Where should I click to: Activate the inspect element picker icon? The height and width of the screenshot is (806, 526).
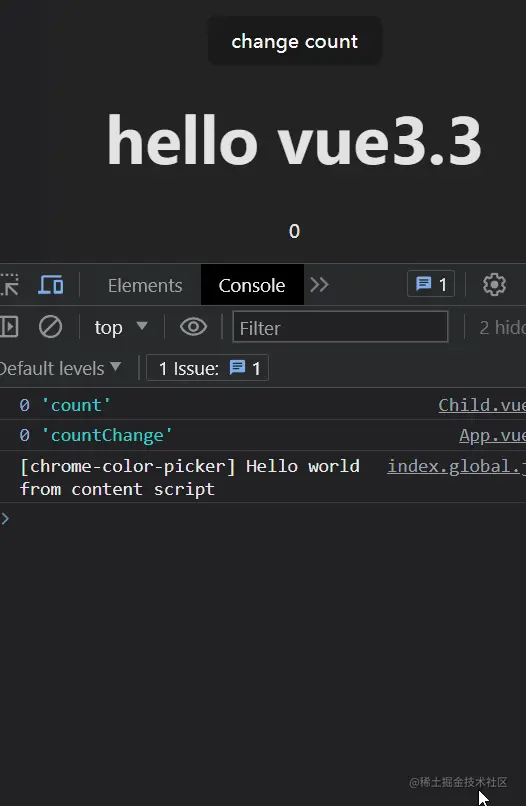(x=9, y=285)
